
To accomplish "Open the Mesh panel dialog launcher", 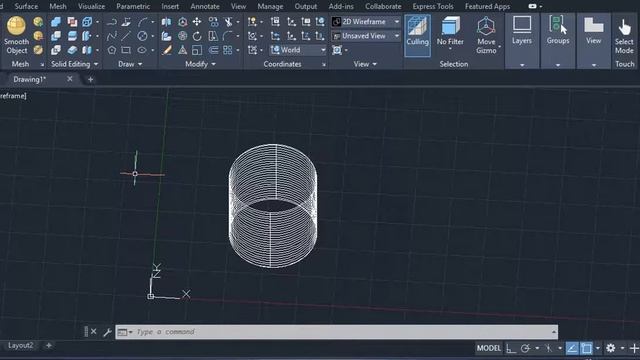I will pos(42,64).
